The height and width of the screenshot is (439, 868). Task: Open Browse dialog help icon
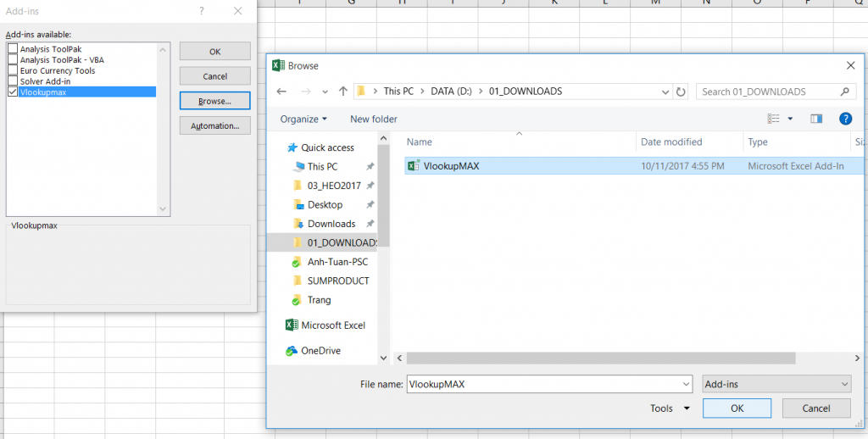pyautogui.click(x=845, y=119)
